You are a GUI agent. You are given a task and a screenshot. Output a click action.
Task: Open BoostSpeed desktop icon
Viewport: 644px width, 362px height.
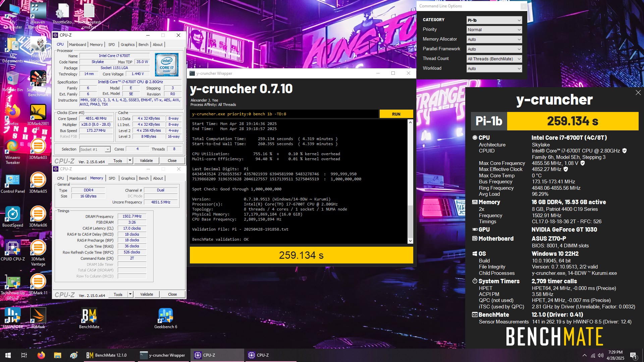pyautogui.click(x=13, y=217)
